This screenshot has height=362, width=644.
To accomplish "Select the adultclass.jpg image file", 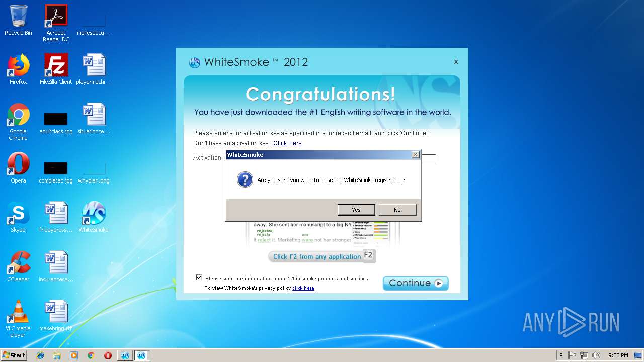I will (x=56, y=123).
